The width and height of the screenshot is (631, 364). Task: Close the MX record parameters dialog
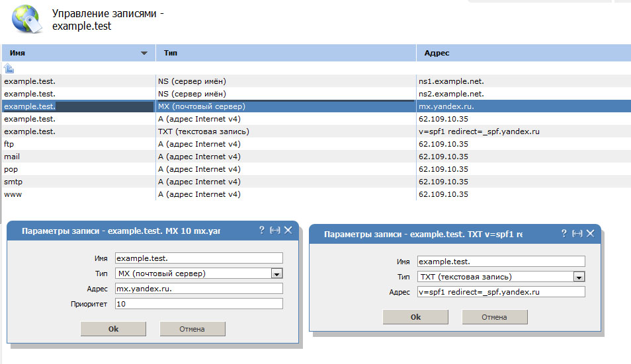(x=288, y=231)
